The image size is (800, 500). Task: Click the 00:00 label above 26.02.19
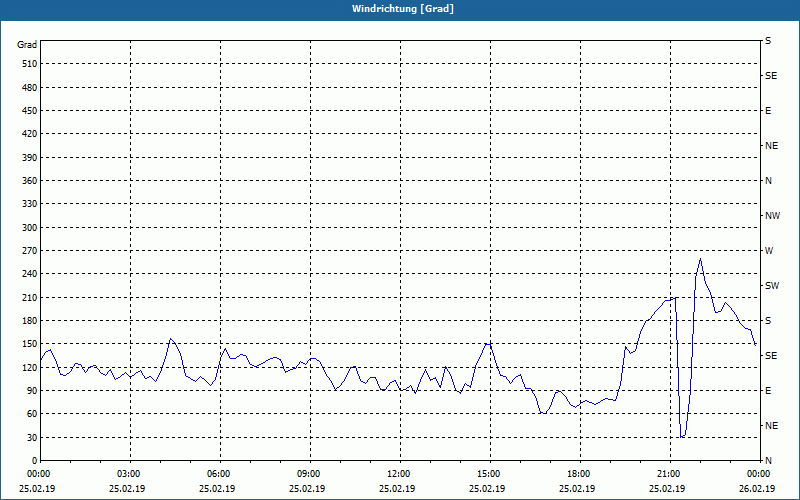coord(760,473)
